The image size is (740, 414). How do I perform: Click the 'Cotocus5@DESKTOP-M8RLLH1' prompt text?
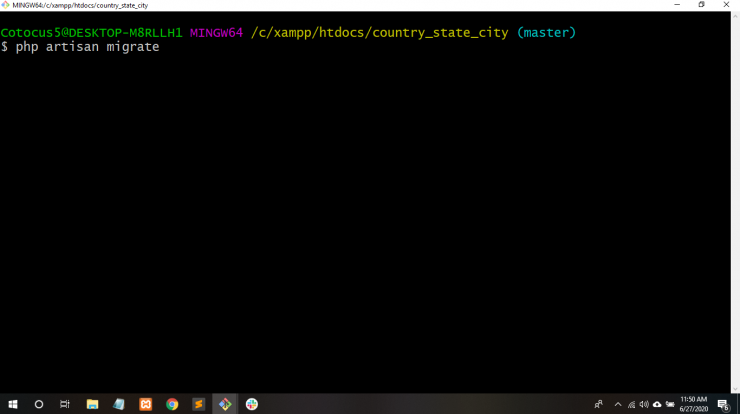click(91, 33)
